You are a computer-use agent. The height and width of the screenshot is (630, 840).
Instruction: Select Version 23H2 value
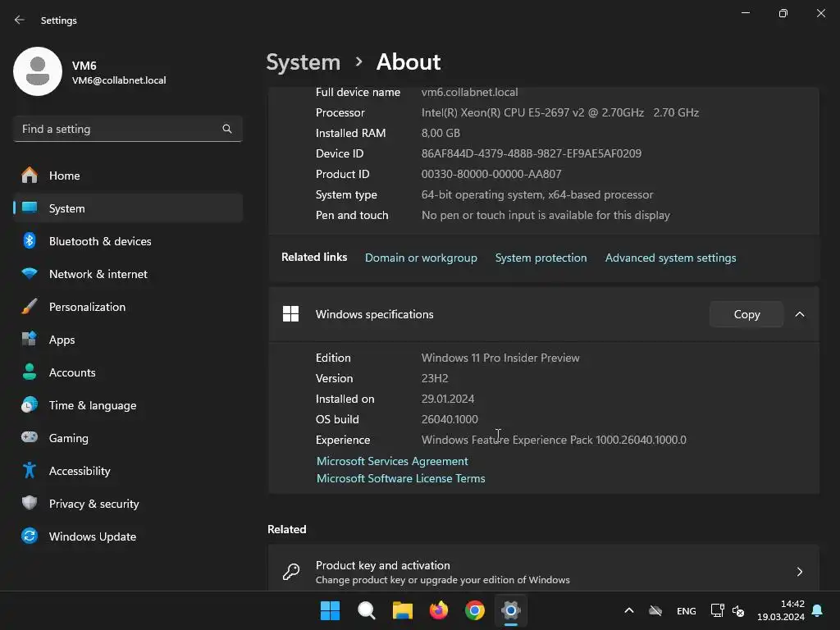tap(435, 378)
